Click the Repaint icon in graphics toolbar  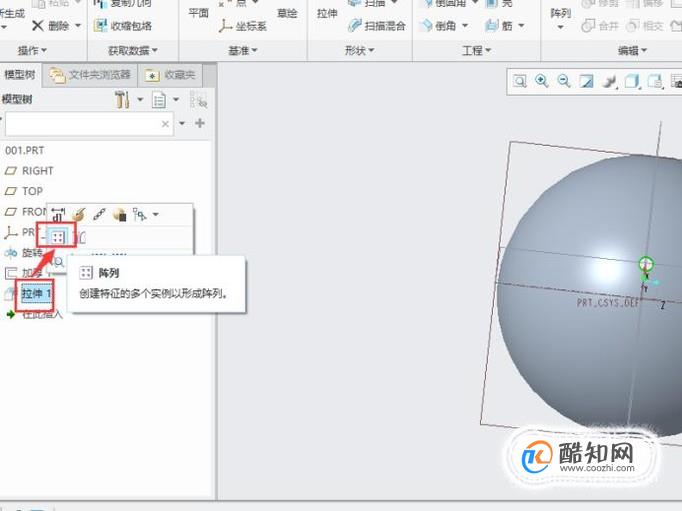586,81
